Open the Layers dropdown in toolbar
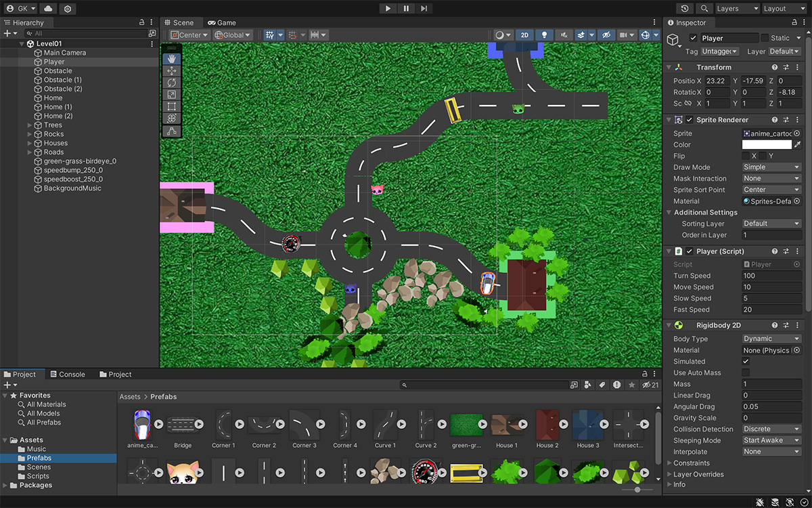The image size is (812, 508). (x=736, y=8)
